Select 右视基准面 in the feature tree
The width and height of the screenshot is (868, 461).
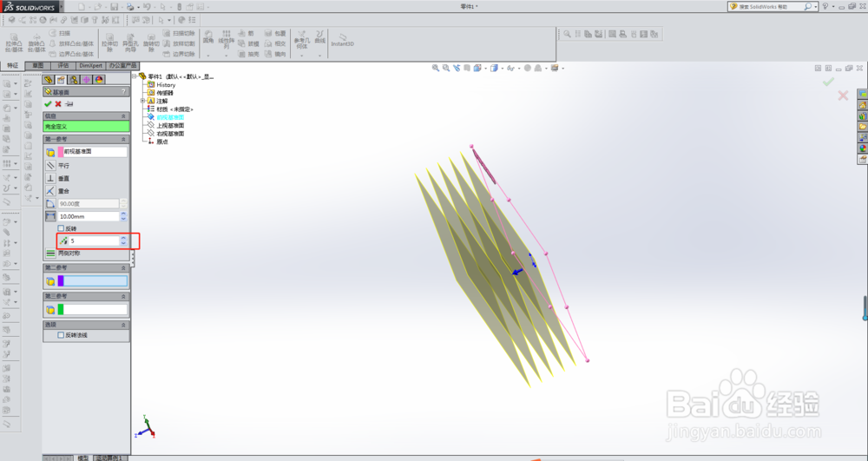click(170, 134)
